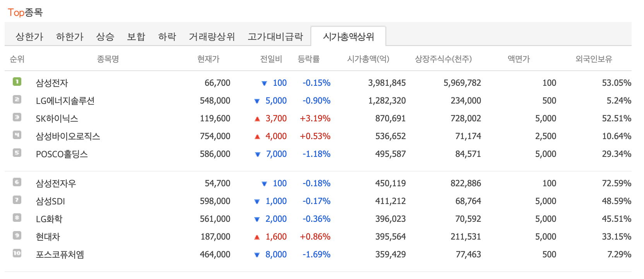The height and width of the screenshot is (279, 644).
Task: Click the Top종목 section title
Action: pos(25,12)
